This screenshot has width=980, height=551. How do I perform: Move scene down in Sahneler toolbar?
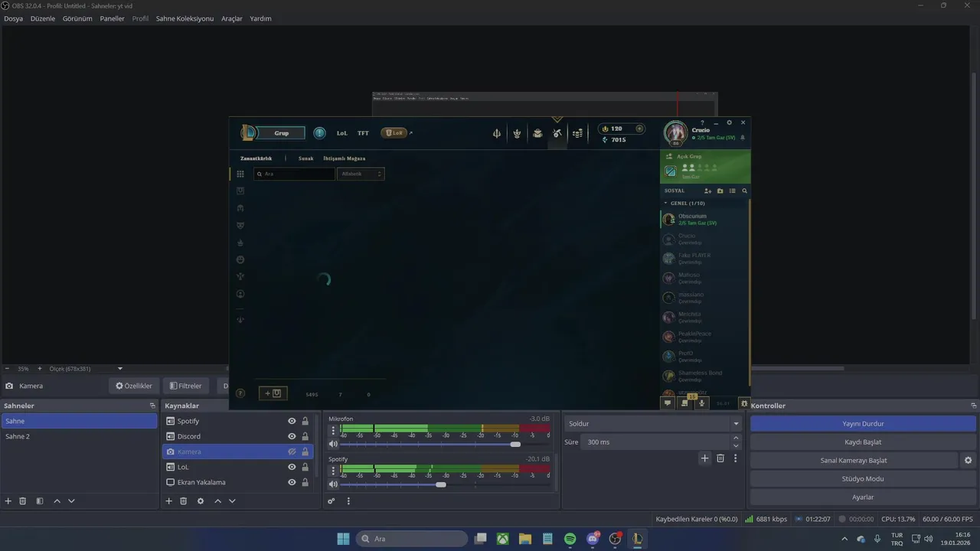pos(71,501)
